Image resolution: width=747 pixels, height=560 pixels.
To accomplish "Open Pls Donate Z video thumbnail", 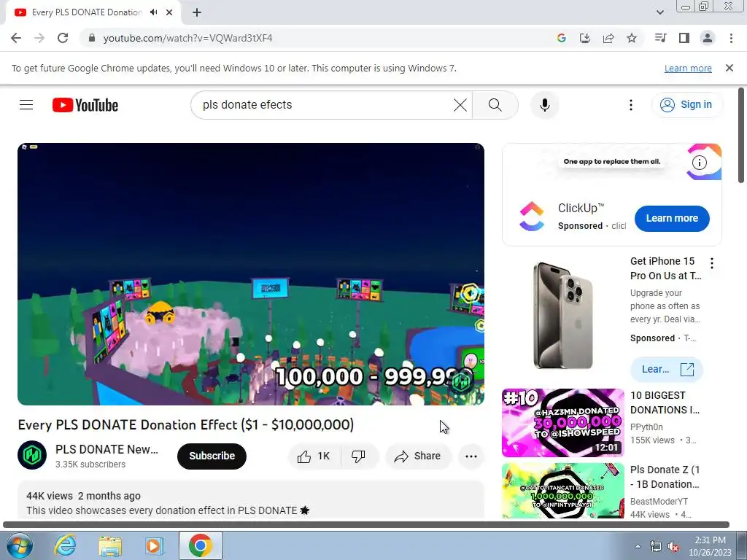I will [x=563, y=491].
